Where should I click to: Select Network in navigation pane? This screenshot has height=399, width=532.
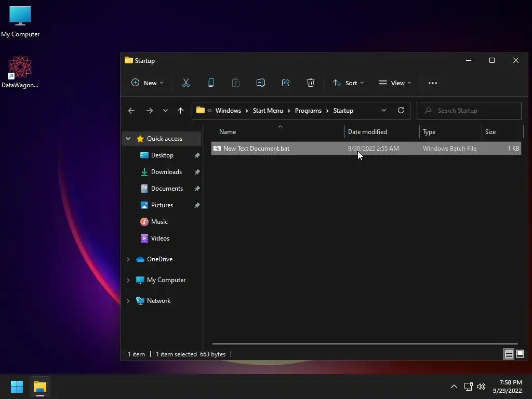[158, 301]
